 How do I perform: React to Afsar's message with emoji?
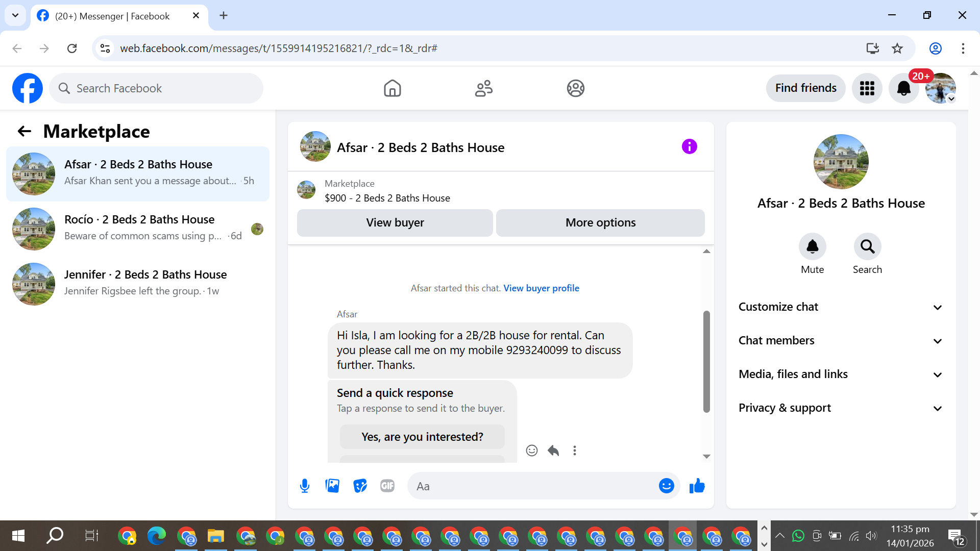[x=531, y=450]
